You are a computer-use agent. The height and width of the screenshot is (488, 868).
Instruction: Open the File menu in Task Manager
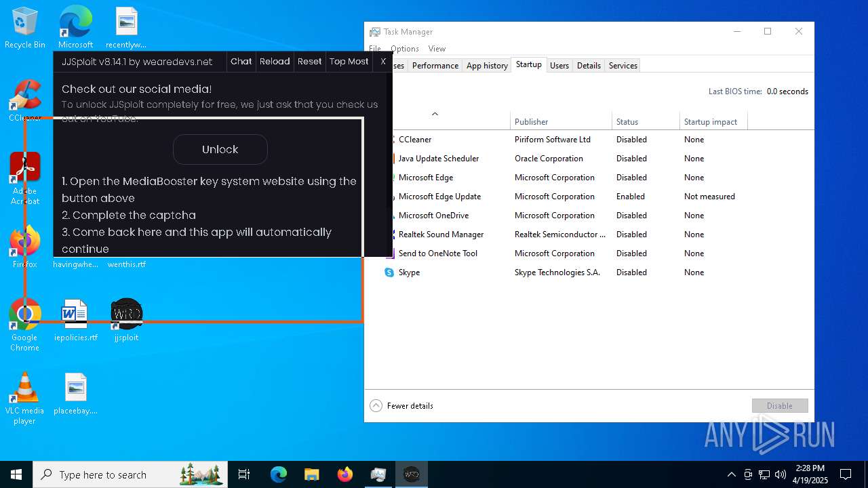374,49
